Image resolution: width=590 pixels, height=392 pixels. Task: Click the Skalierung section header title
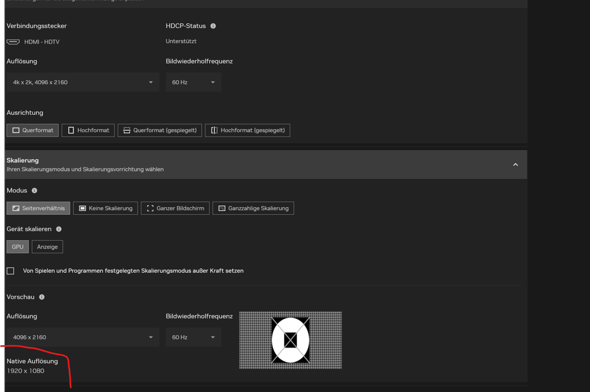point(23,160)
